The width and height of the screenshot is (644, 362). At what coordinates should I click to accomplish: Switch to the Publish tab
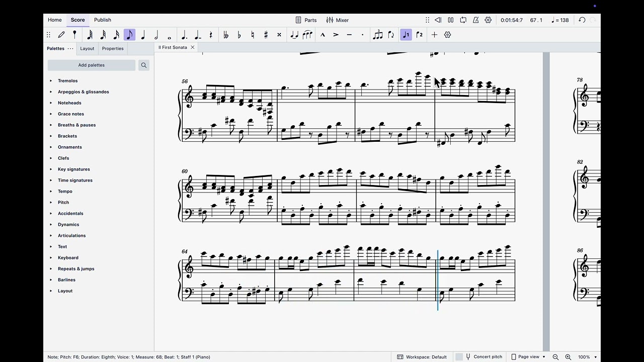coord(103,20)
